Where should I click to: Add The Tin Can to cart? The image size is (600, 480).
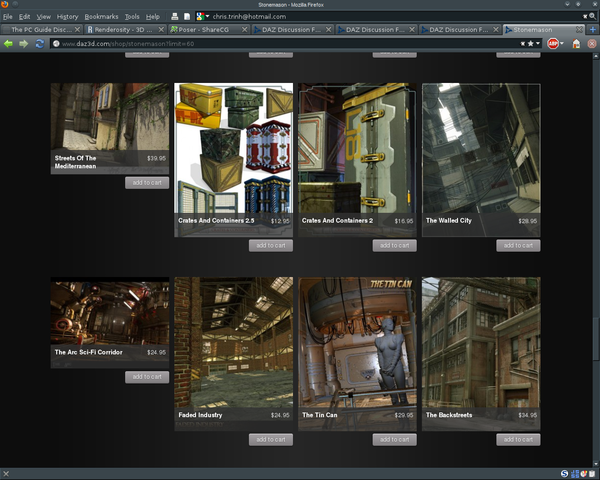(394, 439)
